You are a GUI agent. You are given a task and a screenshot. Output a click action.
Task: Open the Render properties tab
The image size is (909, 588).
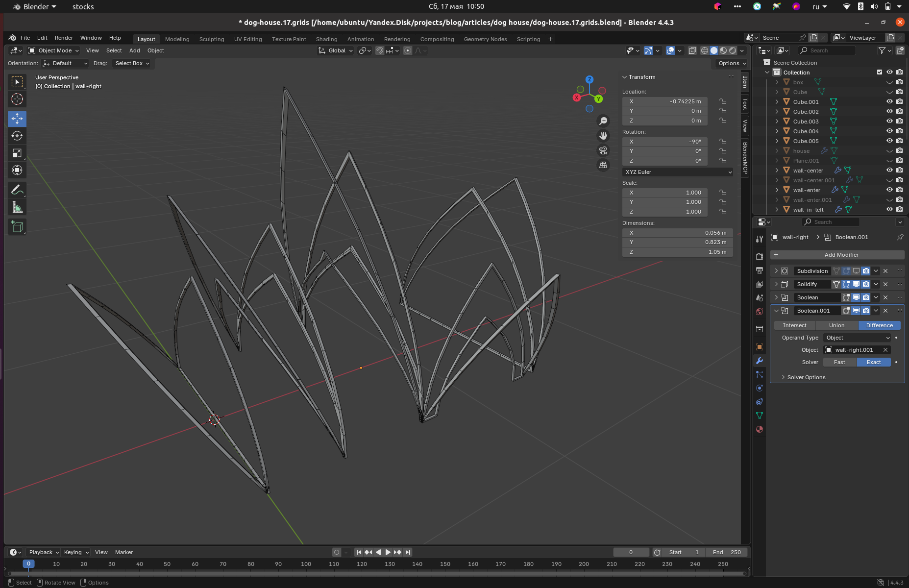pyautogui.click(x=760, y=256)
